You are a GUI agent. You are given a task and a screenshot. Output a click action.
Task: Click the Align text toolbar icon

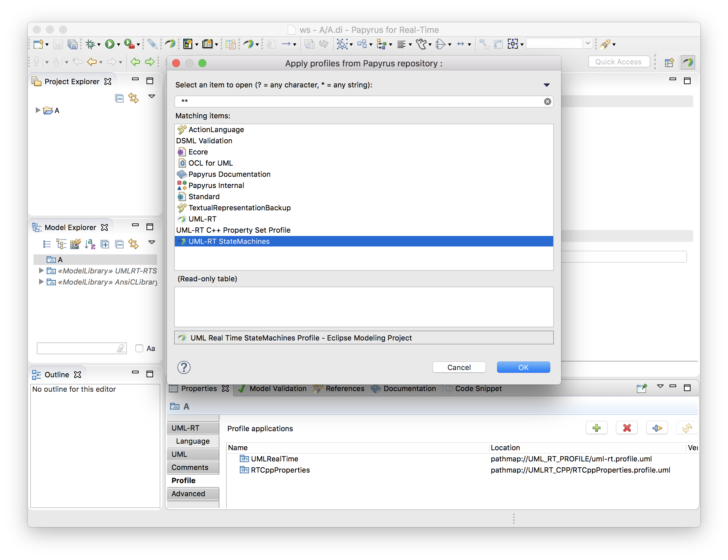401,44
